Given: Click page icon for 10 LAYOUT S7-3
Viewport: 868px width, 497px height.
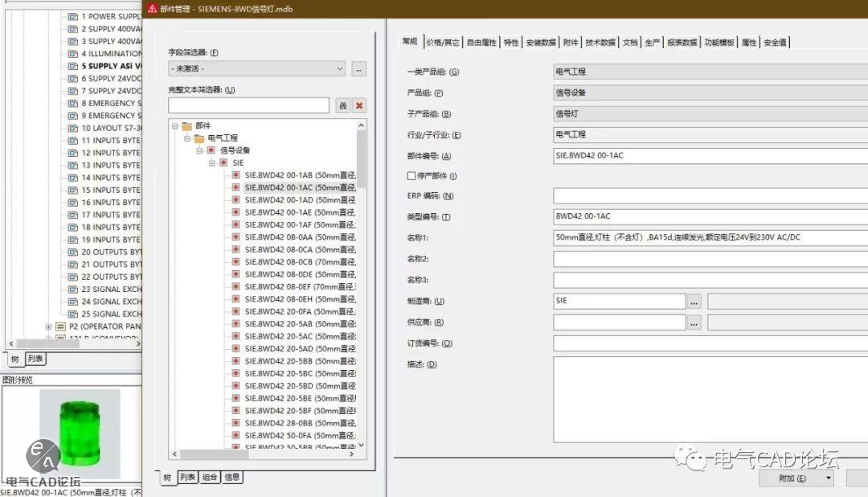Looking at the screenshot, I should click(72, 128).
